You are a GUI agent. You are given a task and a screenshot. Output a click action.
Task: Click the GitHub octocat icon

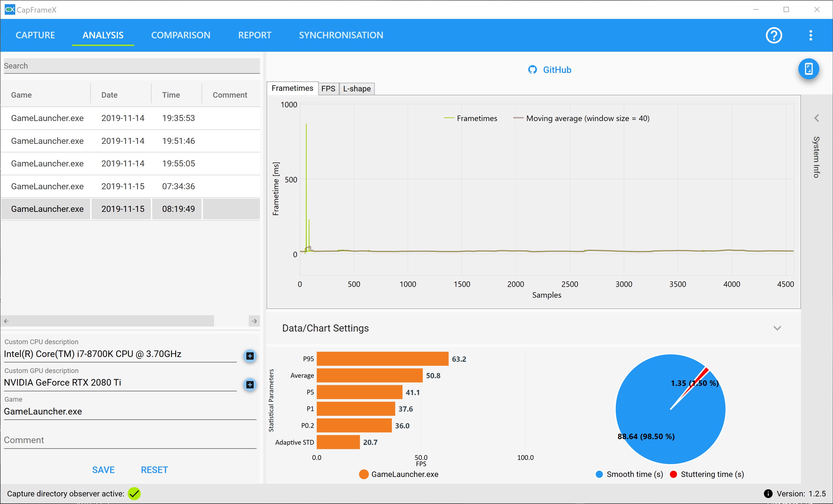(x=533, y=70)
